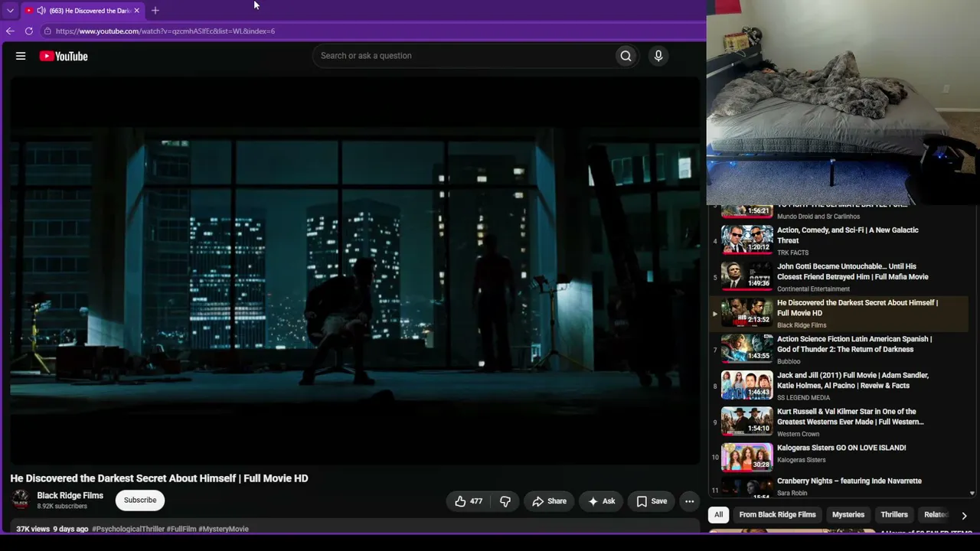The image size is (980, 551).
Task: Play Kalogeras Sisters video thumbnail
Action: tap(747, 458)
